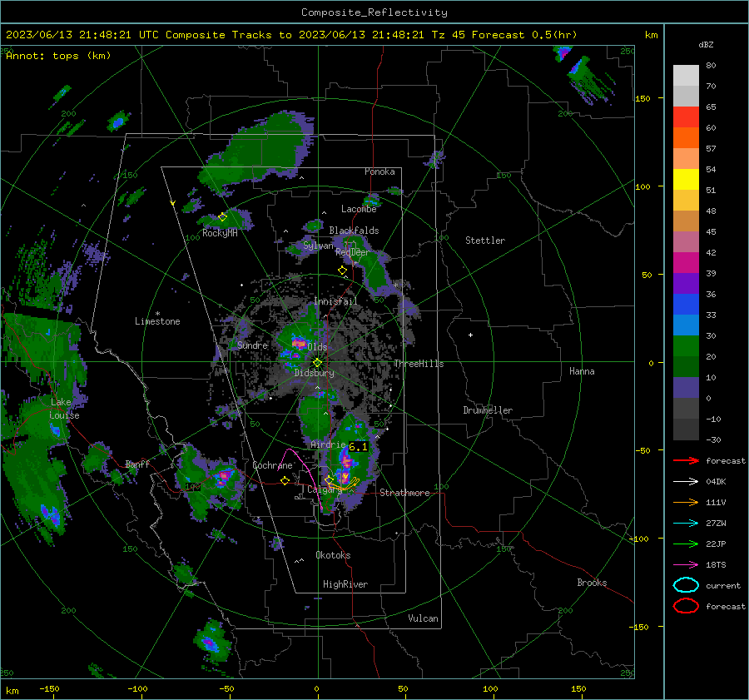Select the orange 111V track arrow

tap(686, 502)
